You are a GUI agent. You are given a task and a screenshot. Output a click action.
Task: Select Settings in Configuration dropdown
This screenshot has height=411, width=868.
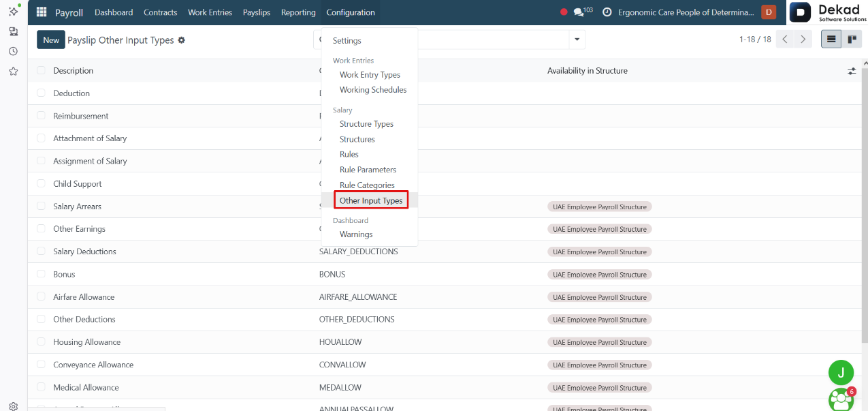pyautogui.click(x=347, y=41)
